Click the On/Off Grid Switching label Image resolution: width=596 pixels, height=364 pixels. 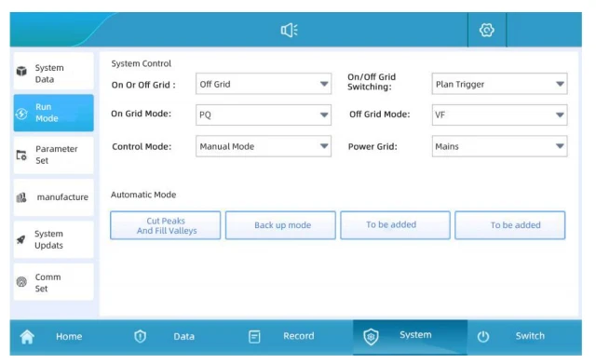click(x=372, y=82)
